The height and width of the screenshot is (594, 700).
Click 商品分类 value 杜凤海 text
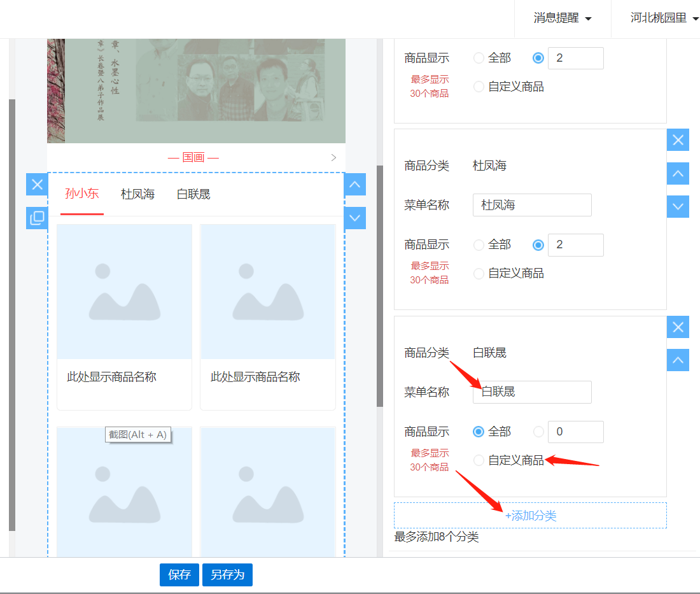(489, 166)
